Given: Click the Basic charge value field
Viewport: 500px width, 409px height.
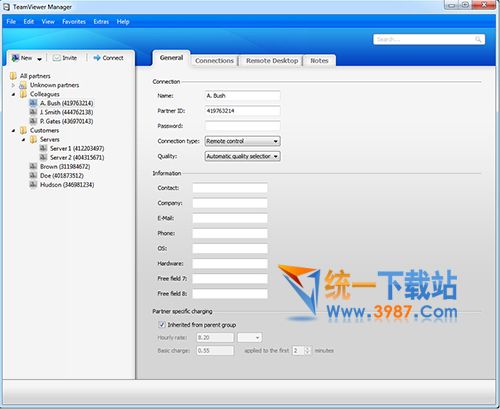Looking at the screenshot, I should tap(215, 351).
